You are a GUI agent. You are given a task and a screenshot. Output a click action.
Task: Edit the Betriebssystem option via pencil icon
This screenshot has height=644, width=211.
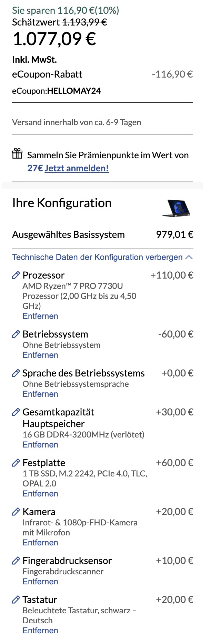[16, 334]
